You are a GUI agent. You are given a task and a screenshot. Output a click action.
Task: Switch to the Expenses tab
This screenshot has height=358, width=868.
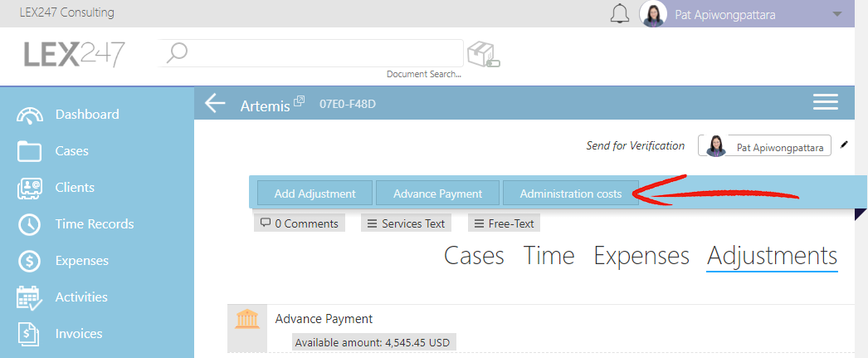(641, 256)
